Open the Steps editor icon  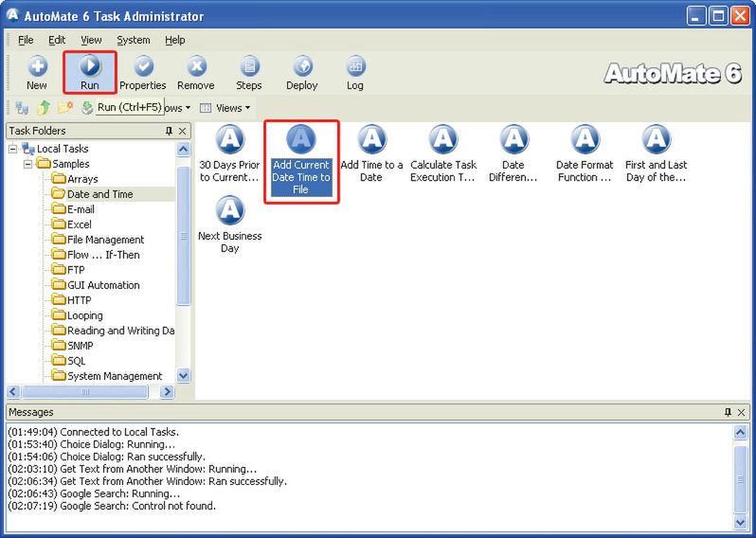click(x=249, y=72)
